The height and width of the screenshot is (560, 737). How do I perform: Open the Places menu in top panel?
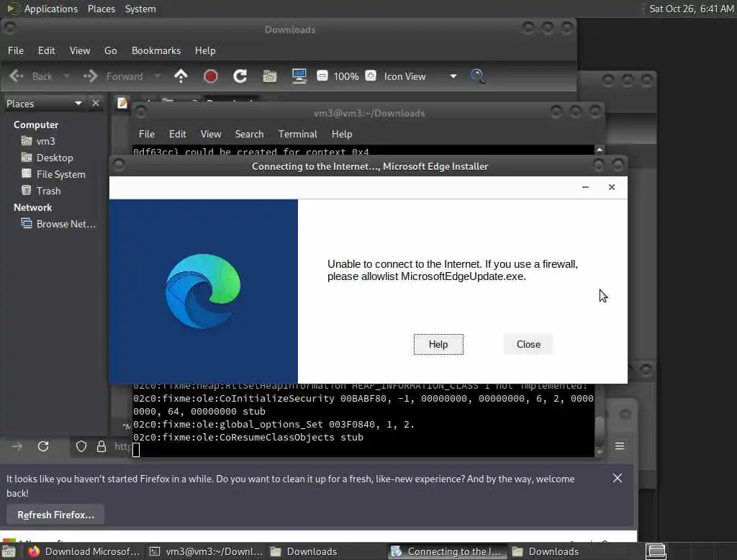point(101,9)
